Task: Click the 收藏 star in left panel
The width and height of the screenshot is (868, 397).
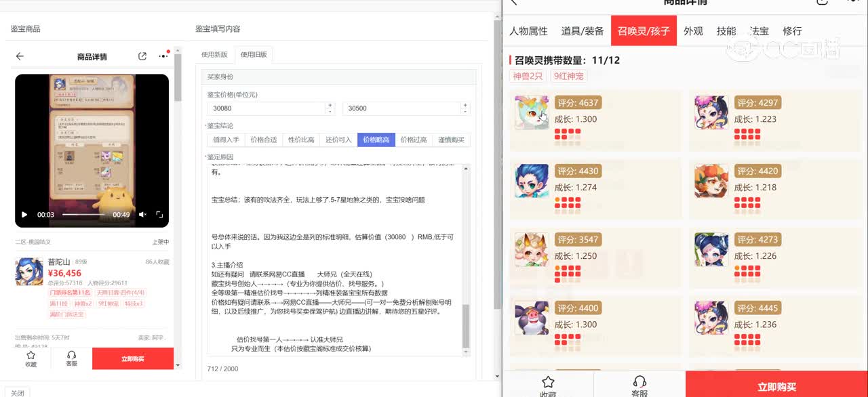Action: pyautogui.click(x=31, y=359)
